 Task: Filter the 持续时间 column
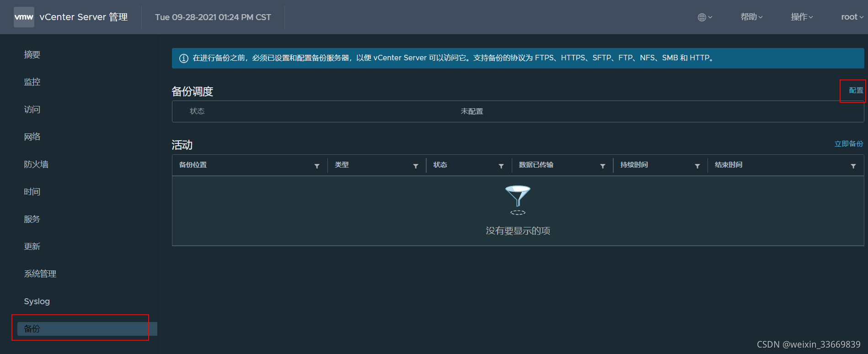tap(697, 166)
